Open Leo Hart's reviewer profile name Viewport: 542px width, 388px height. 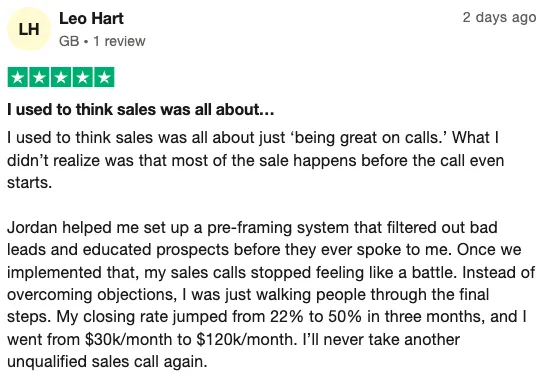click(91, 18)
